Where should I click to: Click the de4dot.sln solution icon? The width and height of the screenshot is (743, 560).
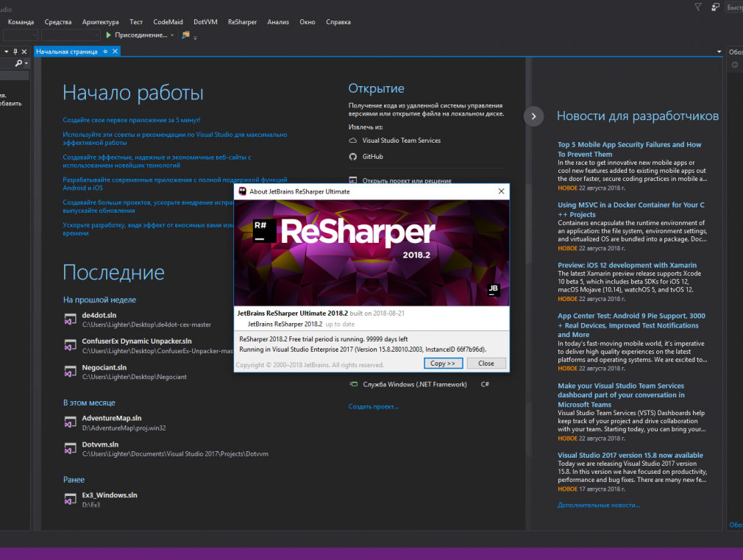point(70,319)
